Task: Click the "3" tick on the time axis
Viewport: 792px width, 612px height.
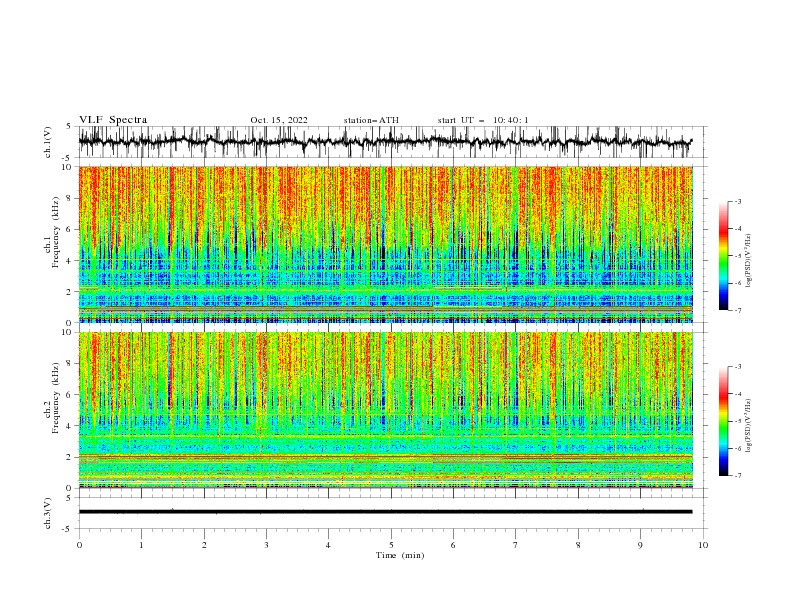Action: point(266,545)
